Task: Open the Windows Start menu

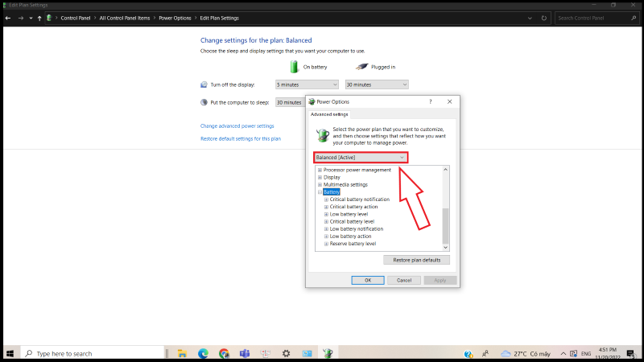Action: 10,353
